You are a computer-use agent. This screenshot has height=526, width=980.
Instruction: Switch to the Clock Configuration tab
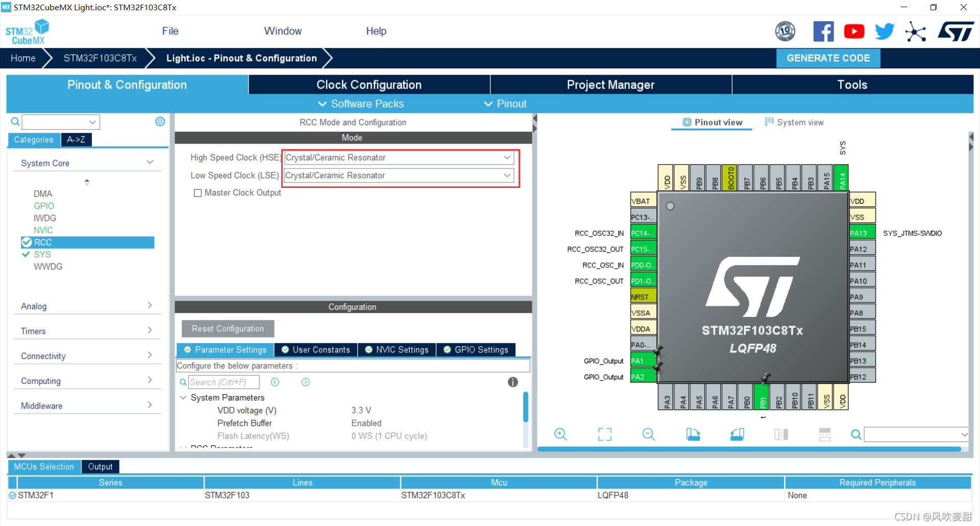[x=369, y=85]
